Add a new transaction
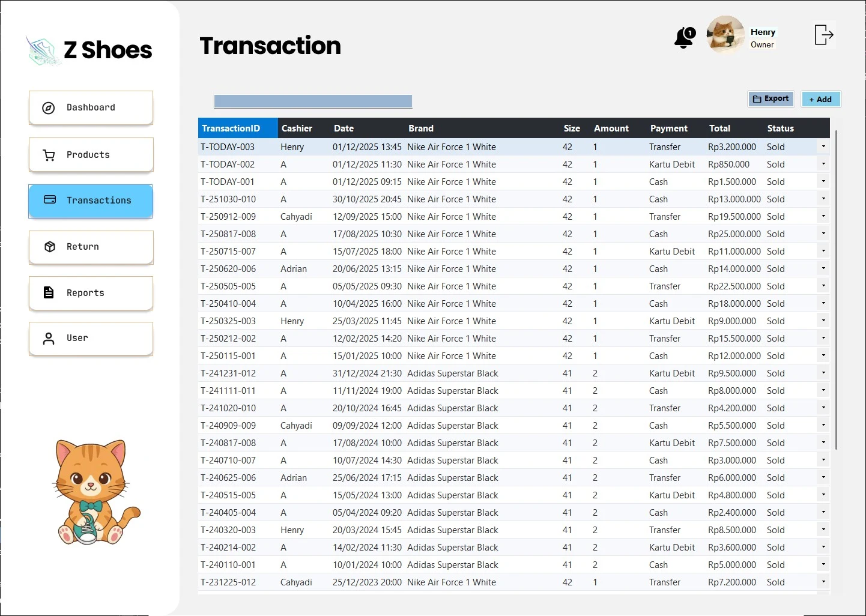The height and width of the screenshot is (616, 866). (x=821, y=99)
